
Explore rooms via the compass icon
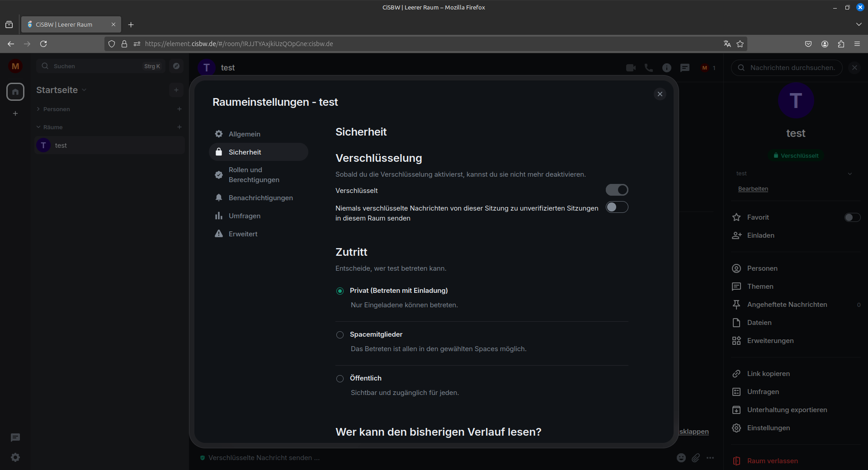(x=176, y=66)
